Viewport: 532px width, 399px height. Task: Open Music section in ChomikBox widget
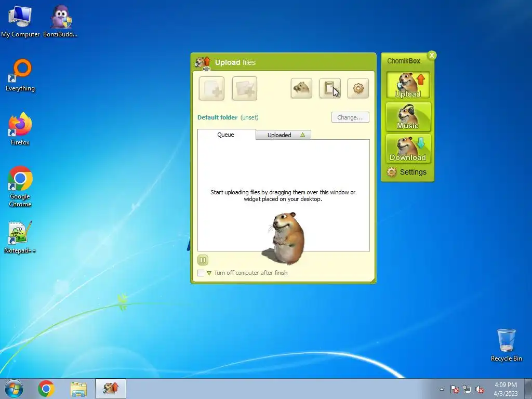coord(408,117)
